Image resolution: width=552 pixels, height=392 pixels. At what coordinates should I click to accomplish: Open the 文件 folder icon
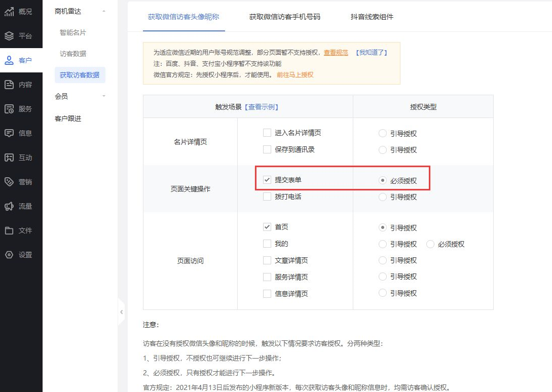coord(9,230)
